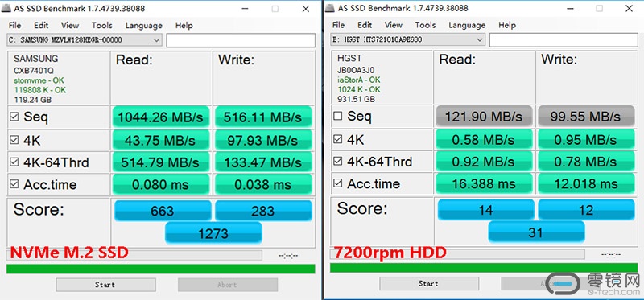This screenshot has height=300, width=644.
Task: Click the empty text field beside HGST drive selector
Action: point(564,39)
